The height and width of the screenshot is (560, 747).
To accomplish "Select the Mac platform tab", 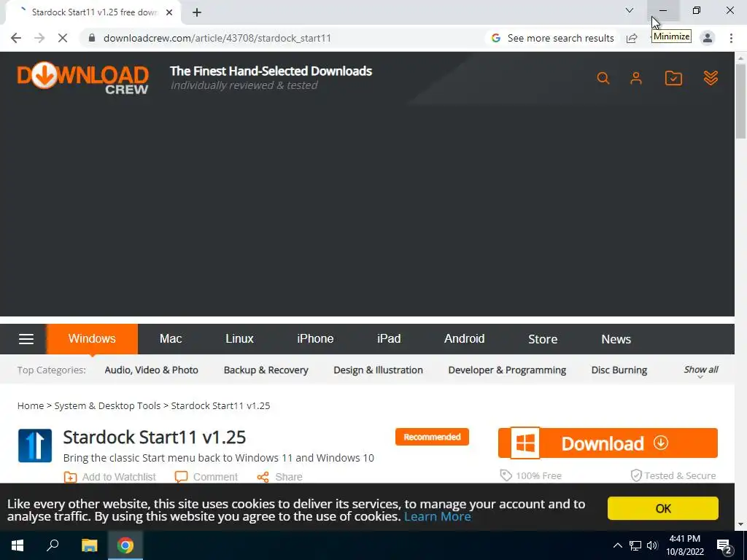I will coord(171,339).
